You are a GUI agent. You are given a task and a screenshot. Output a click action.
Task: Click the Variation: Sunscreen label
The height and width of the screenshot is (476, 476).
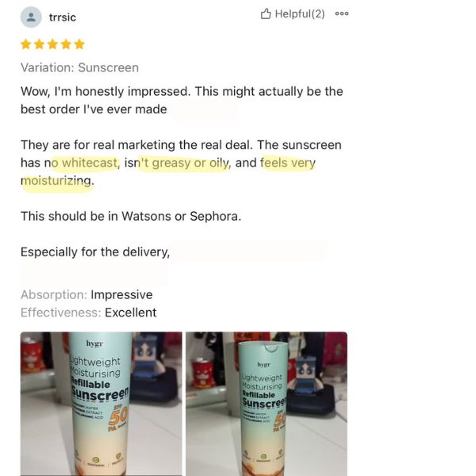(79, 67)
